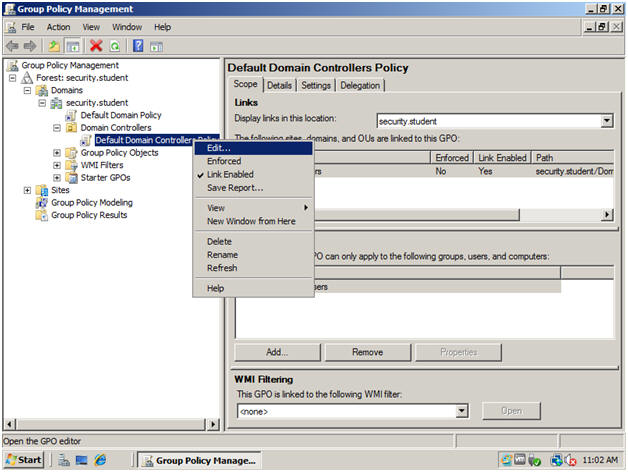Click the blue Help question mark icon
Image resolution: width=628 pixels, height=472 pixels.
138,46
